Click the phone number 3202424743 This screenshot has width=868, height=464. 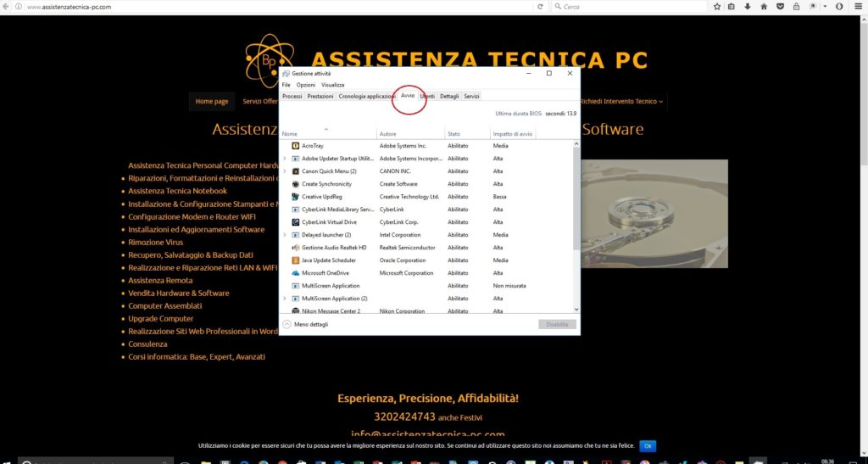[404, 417]
